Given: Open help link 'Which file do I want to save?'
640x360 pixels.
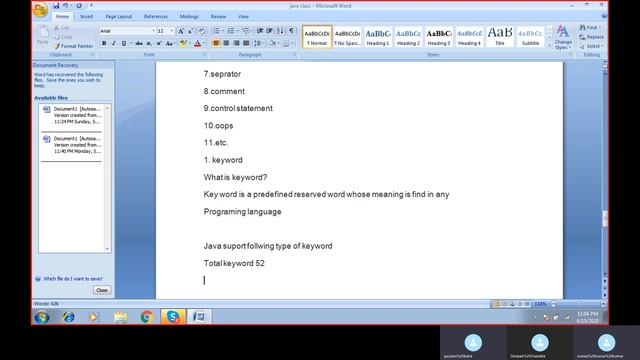Looking at the screenshot, I should (73, 279).
